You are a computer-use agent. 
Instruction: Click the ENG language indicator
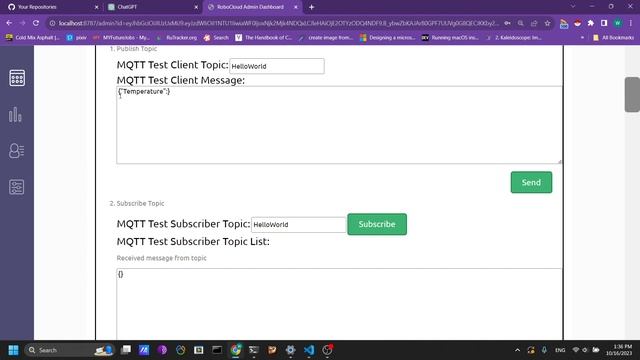(560, 350)
